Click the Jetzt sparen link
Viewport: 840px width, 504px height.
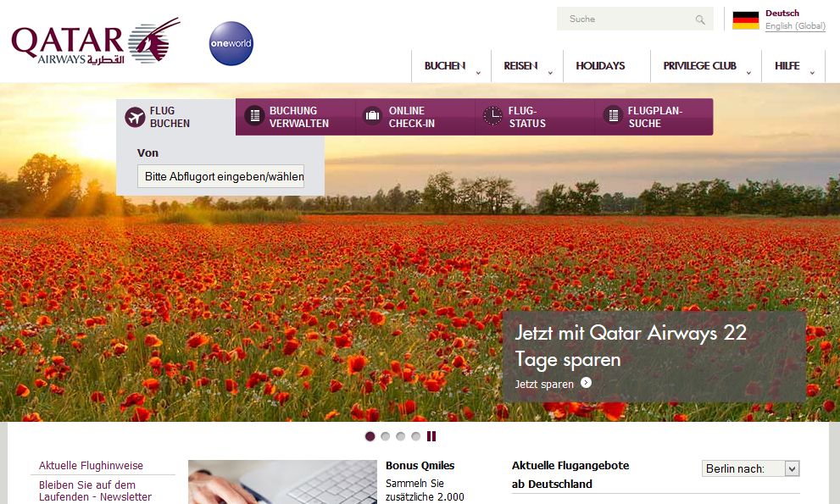(544, 384)
